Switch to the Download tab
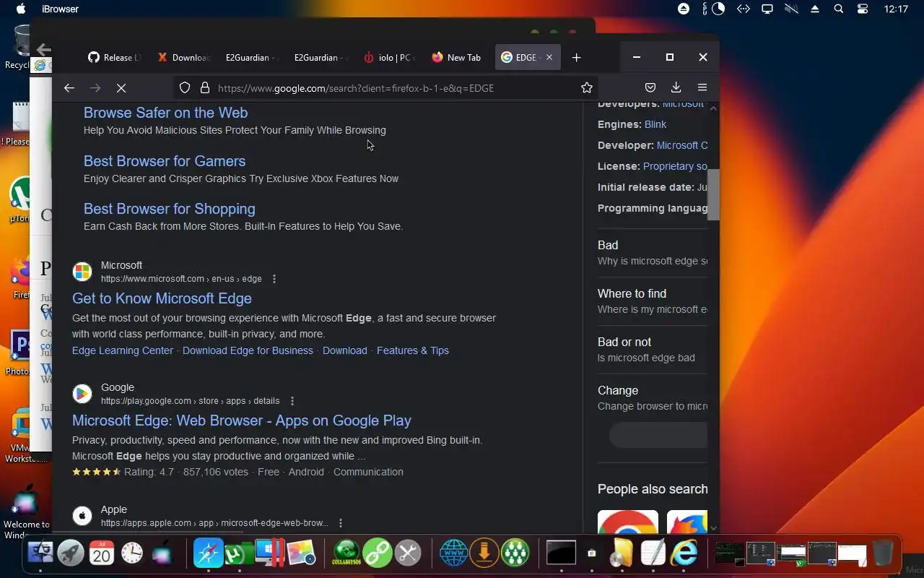 coord(184,57)
